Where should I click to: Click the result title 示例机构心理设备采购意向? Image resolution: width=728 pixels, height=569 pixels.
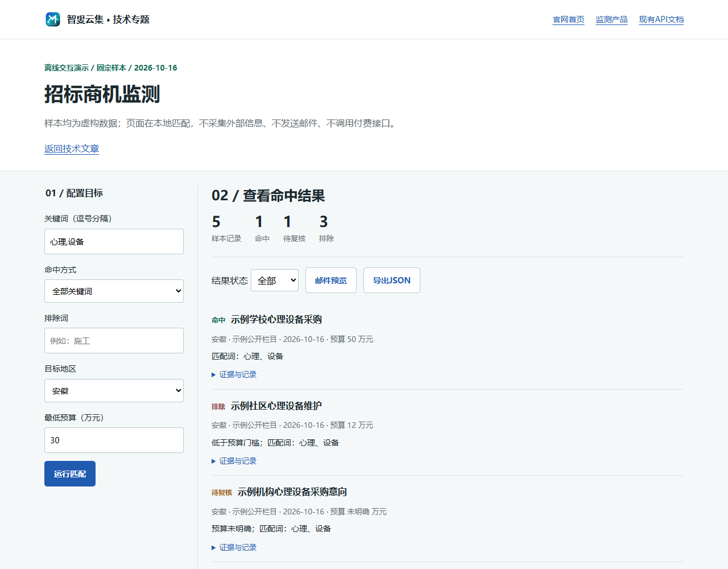(x=292, y=492)
